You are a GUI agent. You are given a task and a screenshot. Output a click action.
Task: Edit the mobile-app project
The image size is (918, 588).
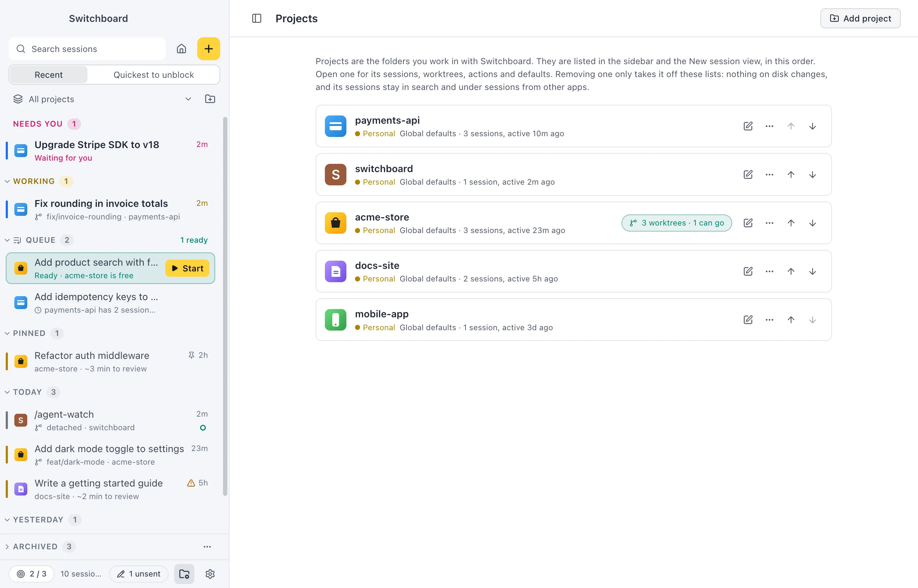pos(748,320)
